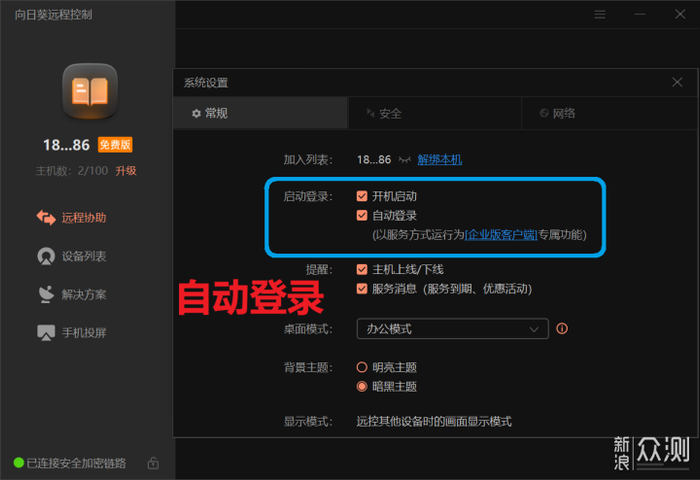Click the orange book avatar icon

pyautogui.click(x=90, y=91)
